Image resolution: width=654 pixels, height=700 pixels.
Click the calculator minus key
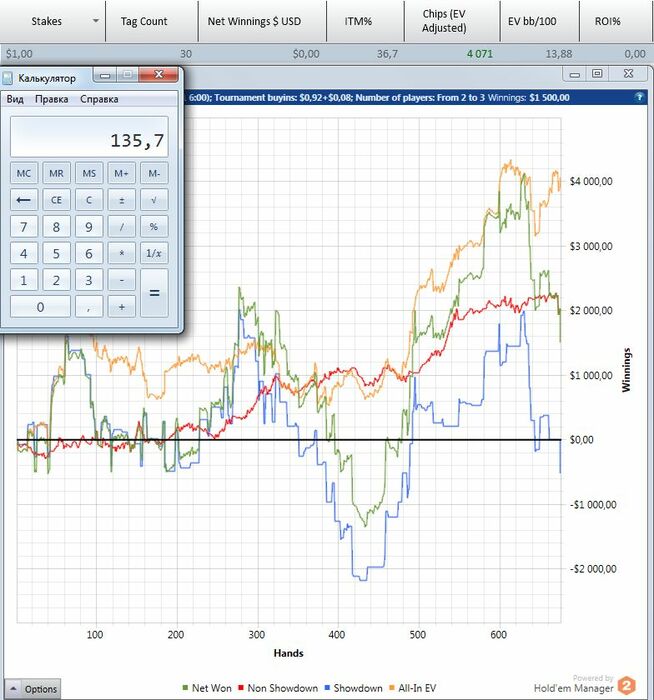coord(121,280)
